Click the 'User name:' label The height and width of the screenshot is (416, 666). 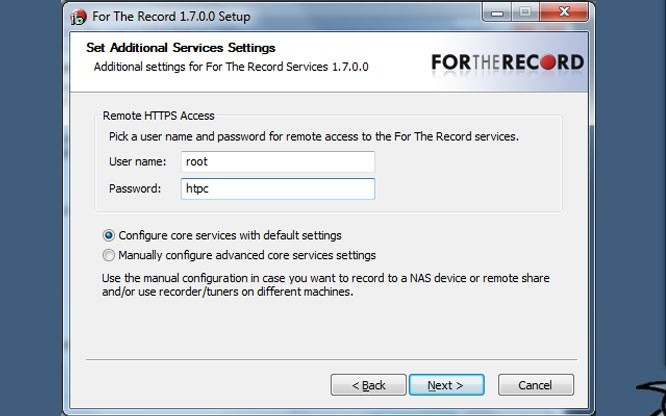[135, 162]
